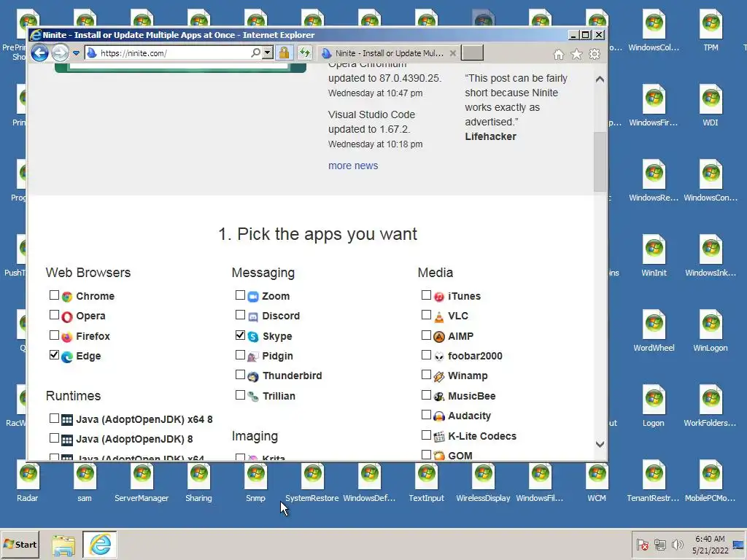Screen dimensions: 747x560
Task: Select the TPM desktop icon
Action: click(711, 31)
